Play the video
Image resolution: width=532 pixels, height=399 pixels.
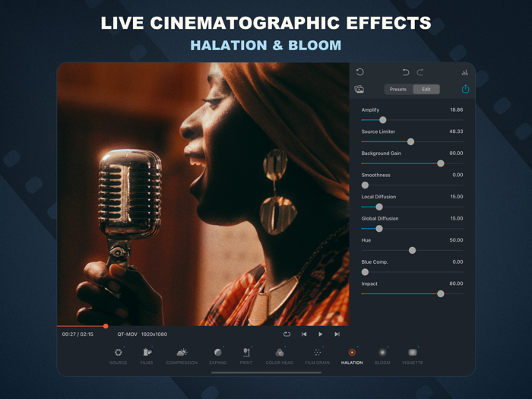tap(320, 334)
